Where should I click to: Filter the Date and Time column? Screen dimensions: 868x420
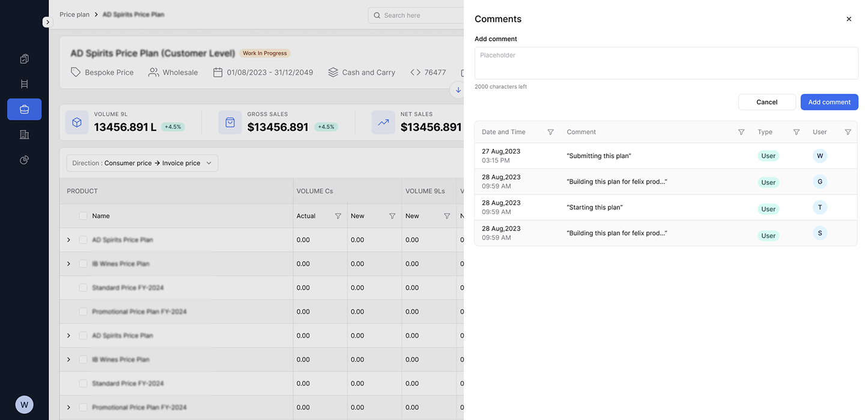(x=550, y=132)
